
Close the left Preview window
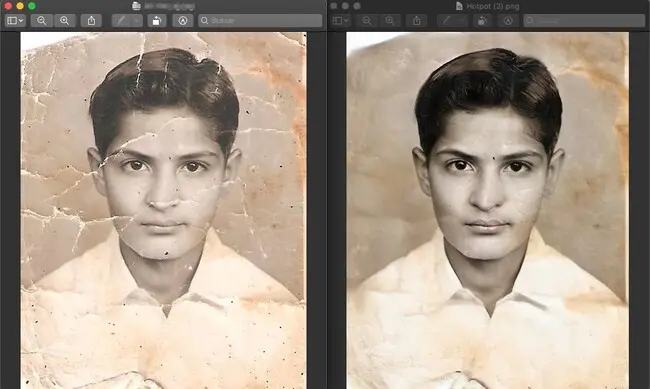tap(8, 6)
